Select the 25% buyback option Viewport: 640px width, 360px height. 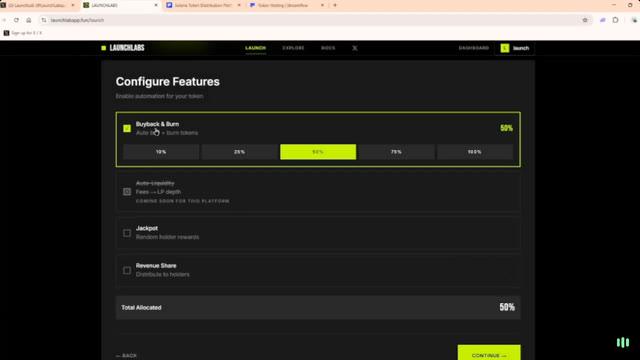click(240, 152)
